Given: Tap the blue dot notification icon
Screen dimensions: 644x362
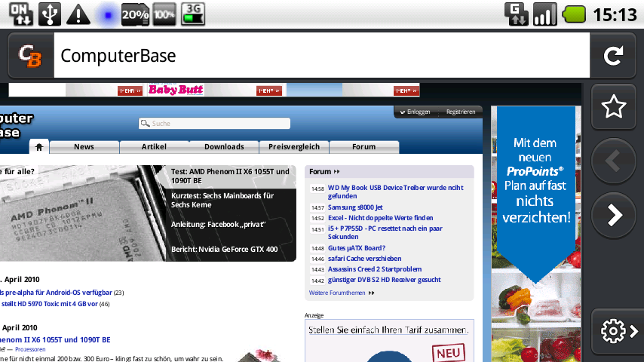Looking at the screenshot, I should tap(108, 15).
